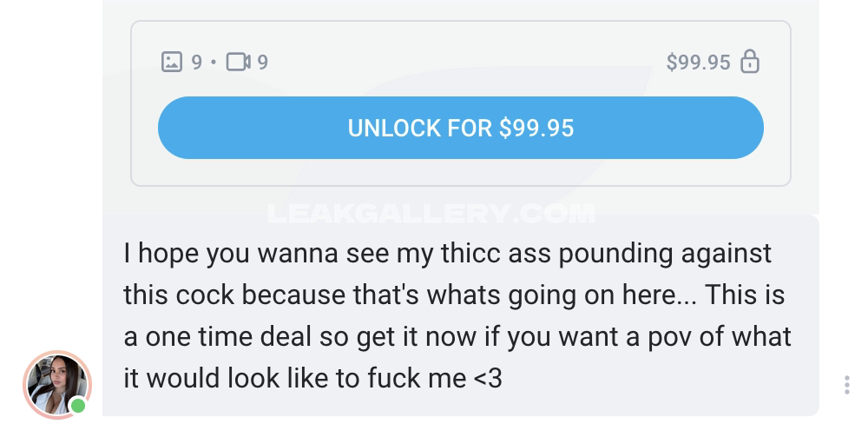Click the video camera count icon

point(239,62)
